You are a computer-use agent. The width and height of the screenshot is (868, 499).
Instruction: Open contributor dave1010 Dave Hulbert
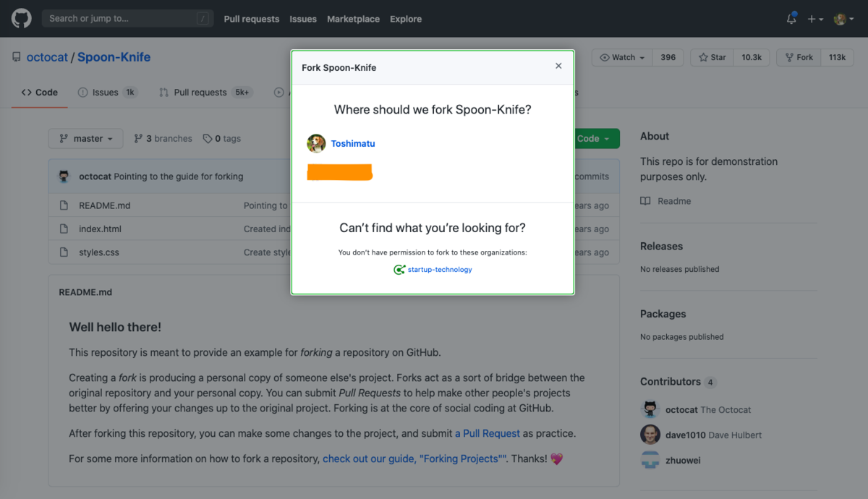pyautogui.click(x=713, y=435)
